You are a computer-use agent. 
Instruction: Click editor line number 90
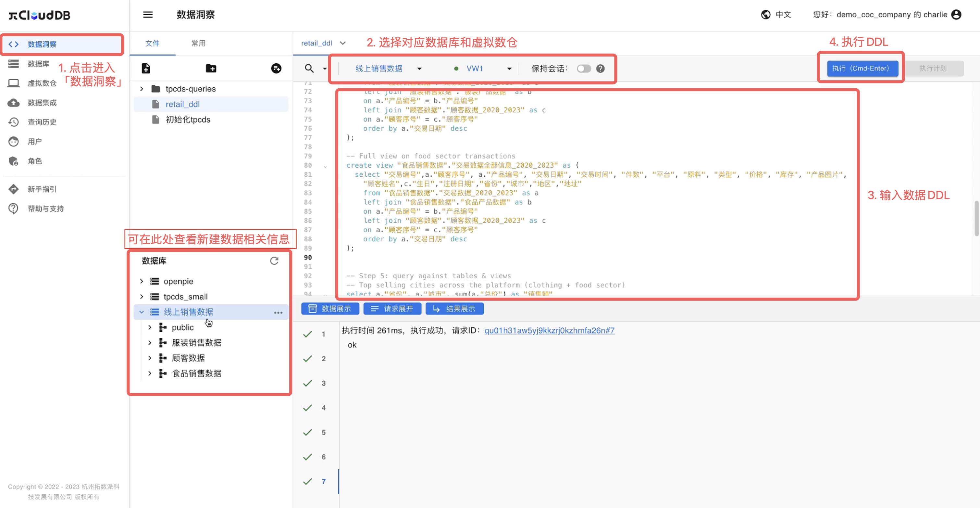(307, 258)
